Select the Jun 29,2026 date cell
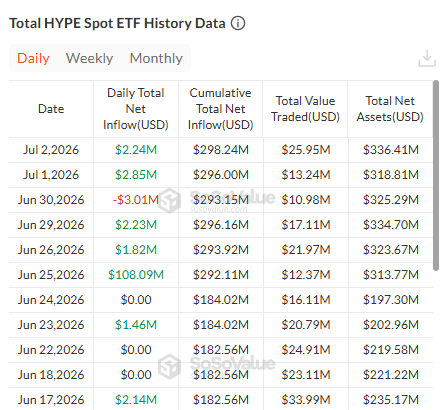The image size is (444, 410). point(51,225)
